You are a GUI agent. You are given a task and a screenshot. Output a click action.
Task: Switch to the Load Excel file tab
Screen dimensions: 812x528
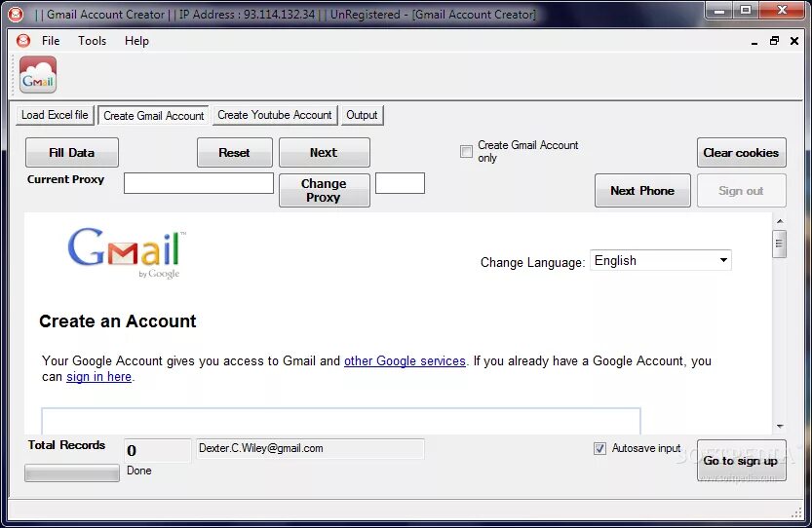click(55, 115)
